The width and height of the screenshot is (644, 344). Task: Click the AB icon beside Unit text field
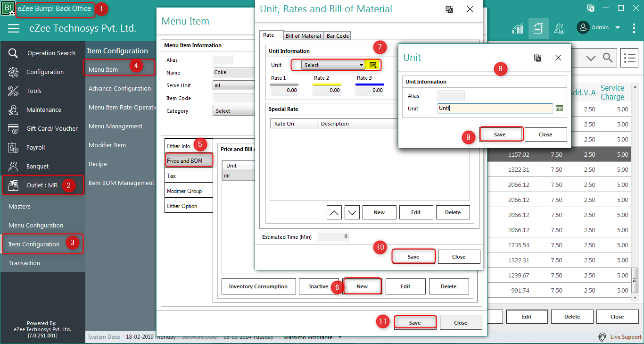tap(559, 108)
